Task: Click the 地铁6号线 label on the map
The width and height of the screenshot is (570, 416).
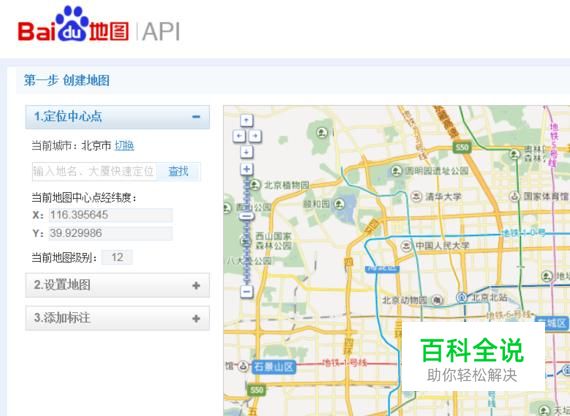Action: coord(509,315)
